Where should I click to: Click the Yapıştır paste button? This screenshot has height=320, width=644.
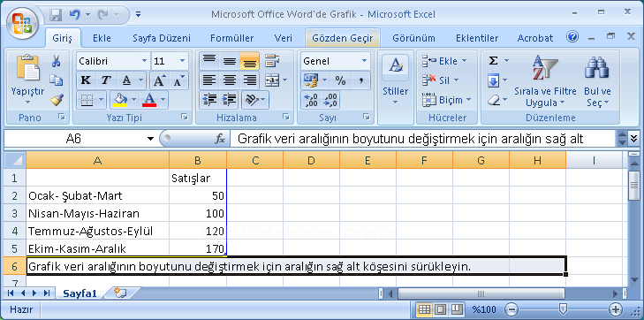pyautogui.click(x=27, y=80)
